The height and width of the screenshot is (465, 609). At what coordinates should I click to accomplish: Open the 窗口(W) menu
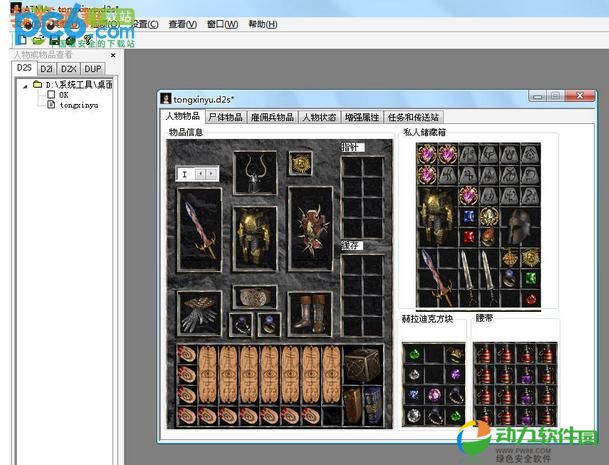coord(222,24)
